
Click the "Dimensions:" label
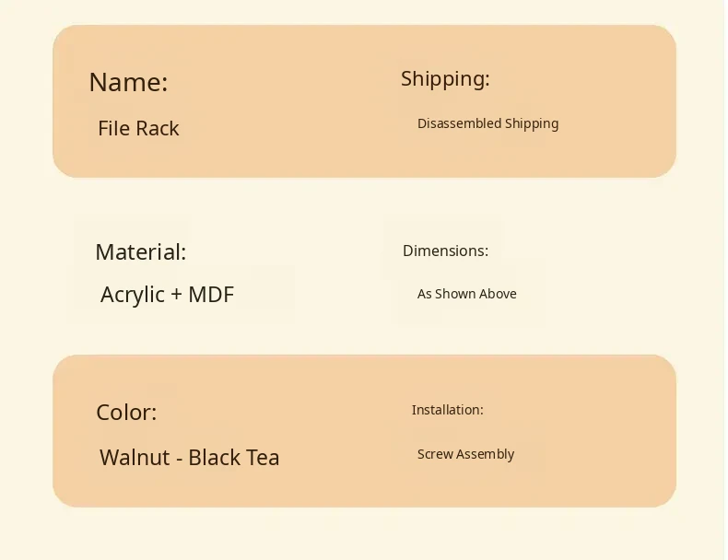click(x=445, y=251)
